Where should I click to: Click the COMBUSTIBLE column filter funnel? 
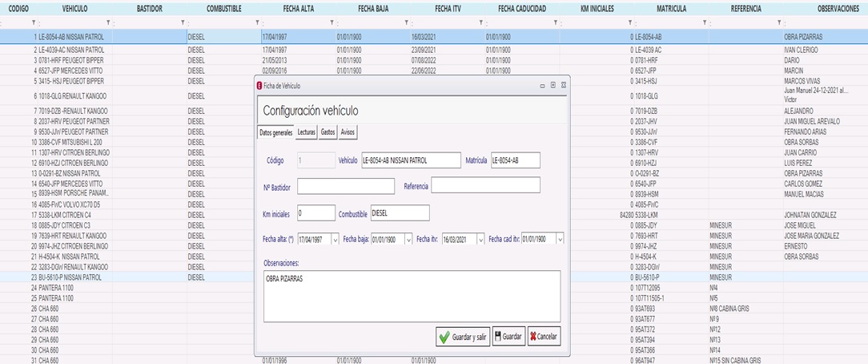(258, 22)
